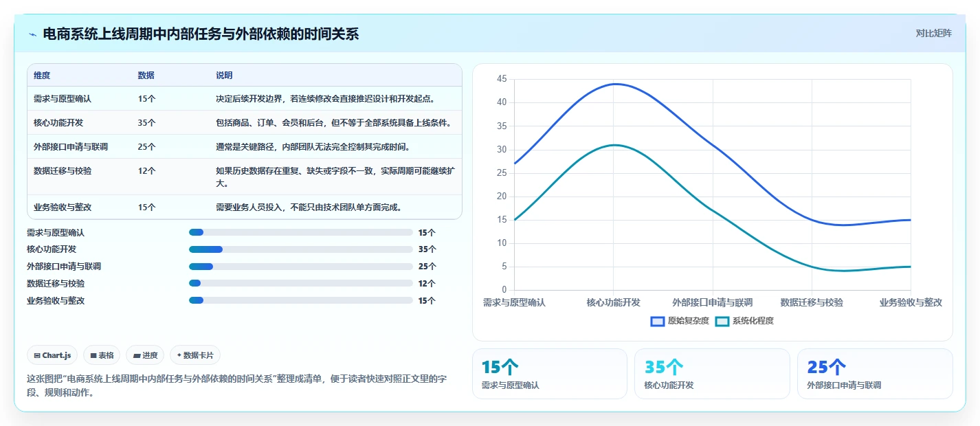Select the Chart.js chip
The width and height of the screenshot is (980, 426).
(52, 355)
